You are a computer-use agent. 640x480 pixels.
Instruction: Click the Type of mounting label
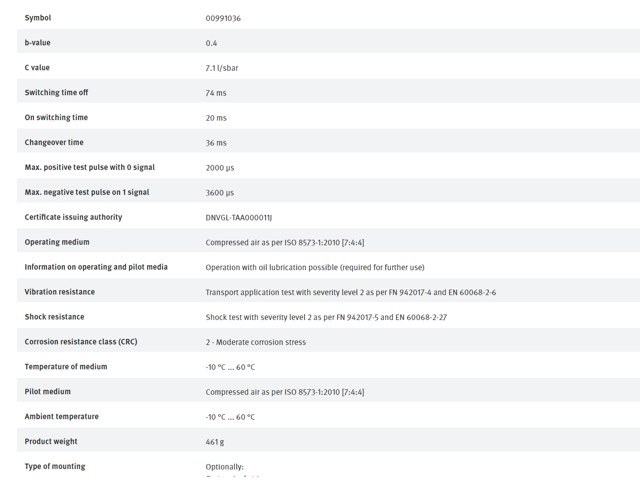[55, 466]
